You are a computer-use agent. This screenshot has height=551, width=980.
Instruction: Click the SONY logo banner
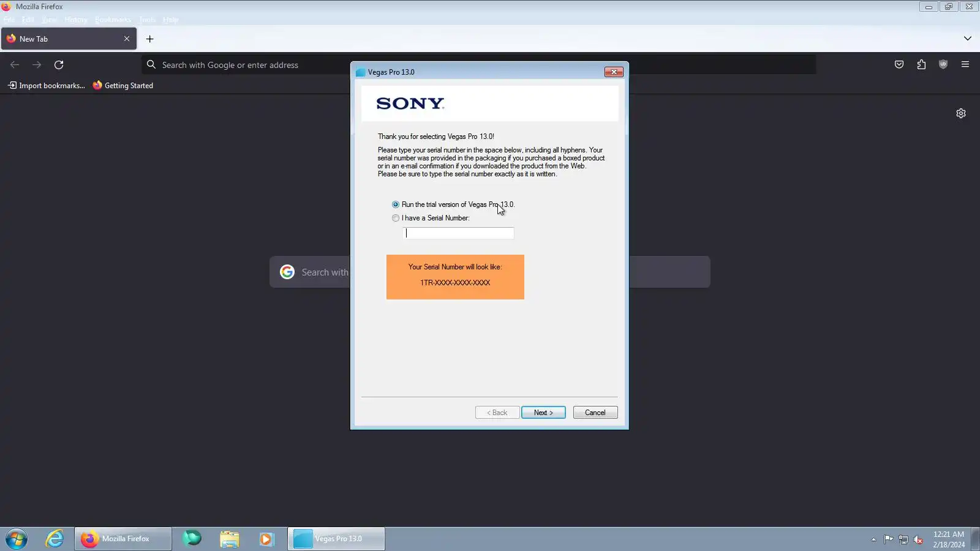click(x=489, y=103)
